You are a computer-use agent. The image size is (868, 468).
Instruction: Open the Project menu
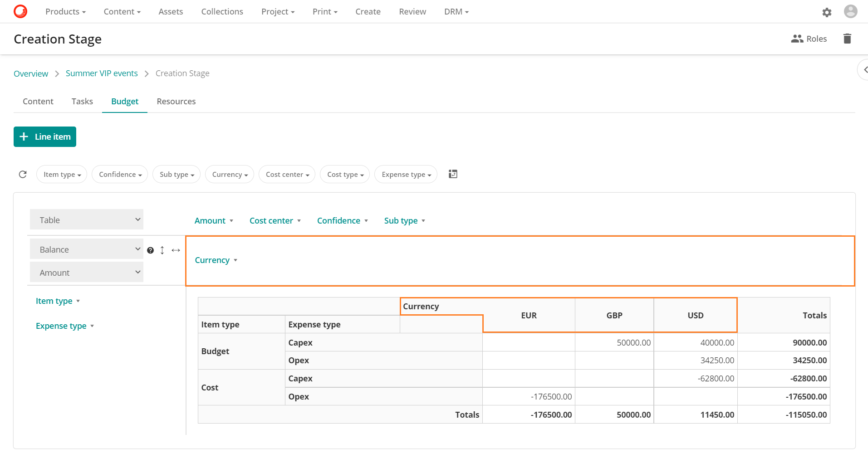click(x=278, y=12)
